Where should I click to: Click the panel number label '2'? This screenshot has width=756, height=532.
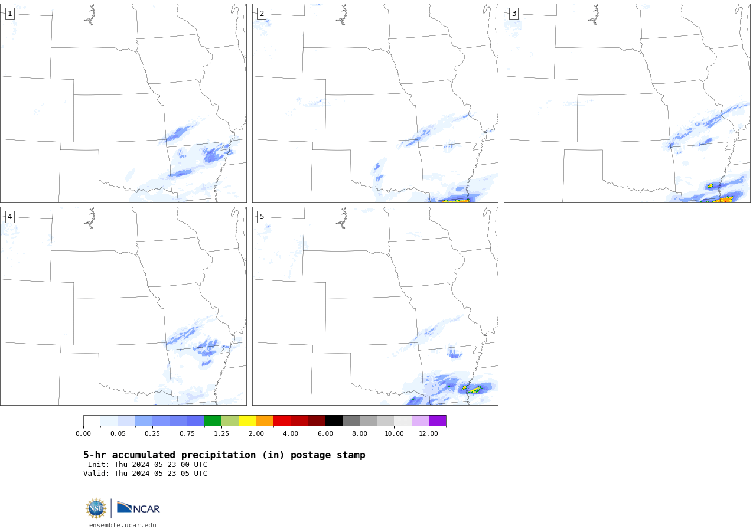tap(262, 14)
